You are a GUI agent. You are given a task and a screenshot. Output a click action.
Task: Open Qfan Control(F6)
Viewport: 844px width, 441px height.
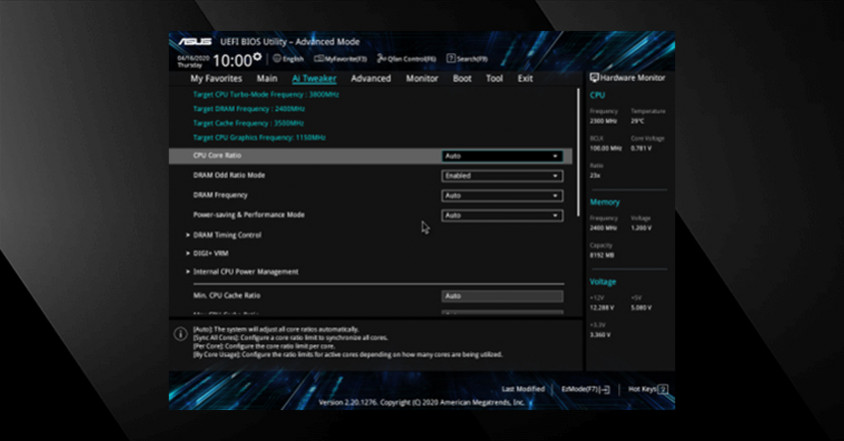click(x=406, y=59)
